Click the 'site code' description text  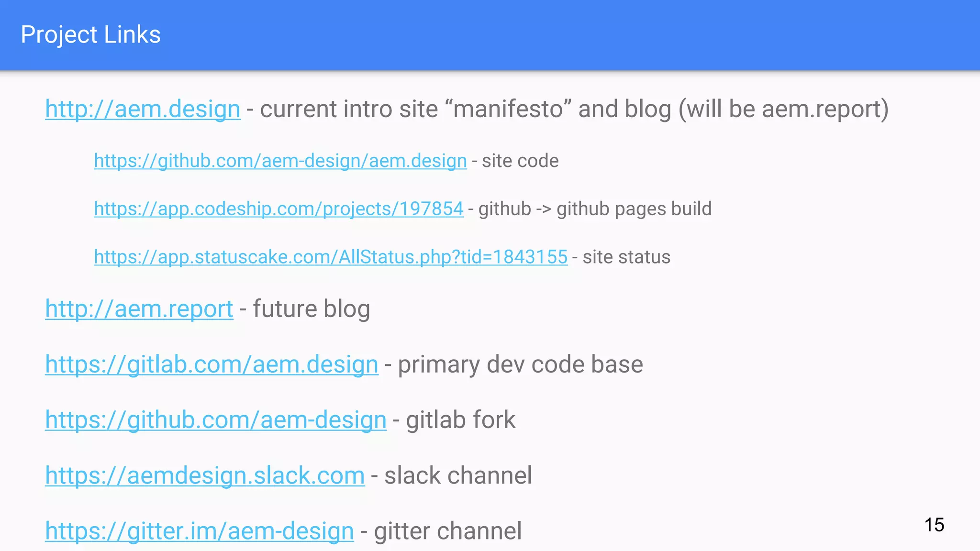520,161
